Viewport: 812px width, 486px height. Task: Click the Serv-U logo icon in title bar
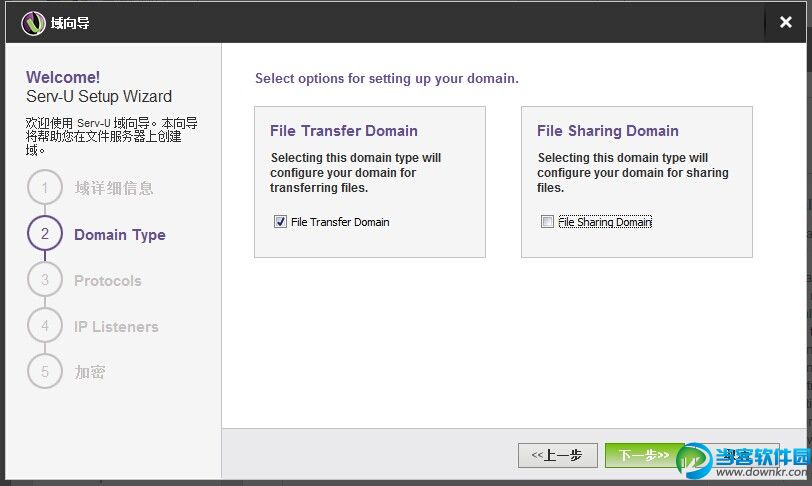click(34, 23)
